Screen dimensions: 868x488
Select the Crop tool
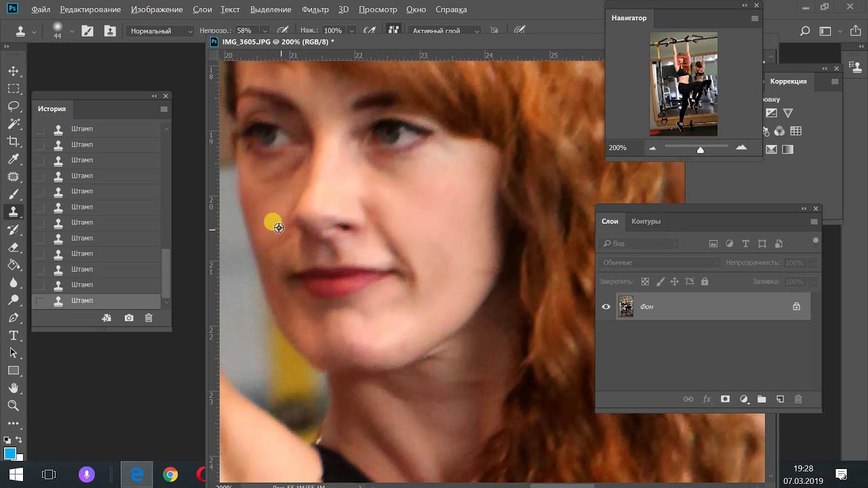click(x=13, y=142)
